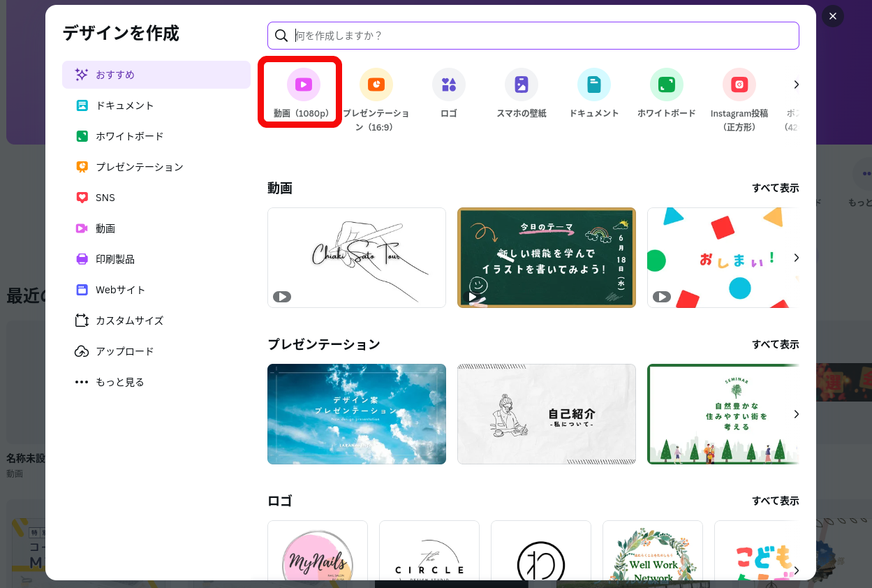Click すべて表示 next to 動画 heading
This screenshot has height=588, width=872.
point(775,188)
